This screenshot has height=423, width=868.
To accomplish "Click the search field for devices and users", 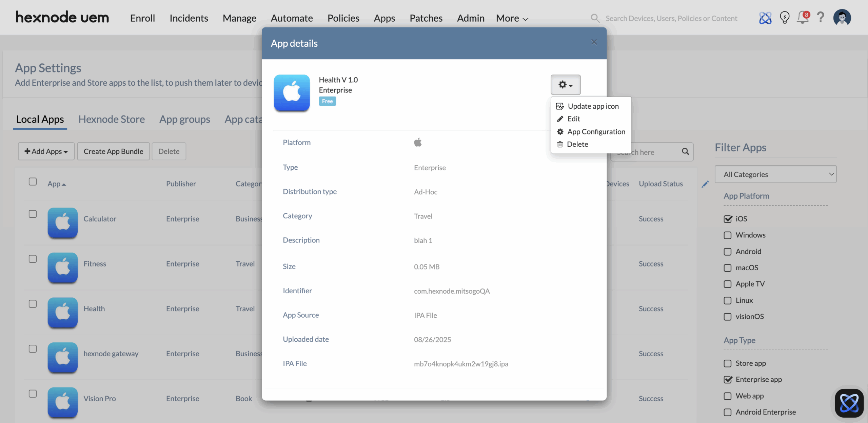I will point(671,18).
